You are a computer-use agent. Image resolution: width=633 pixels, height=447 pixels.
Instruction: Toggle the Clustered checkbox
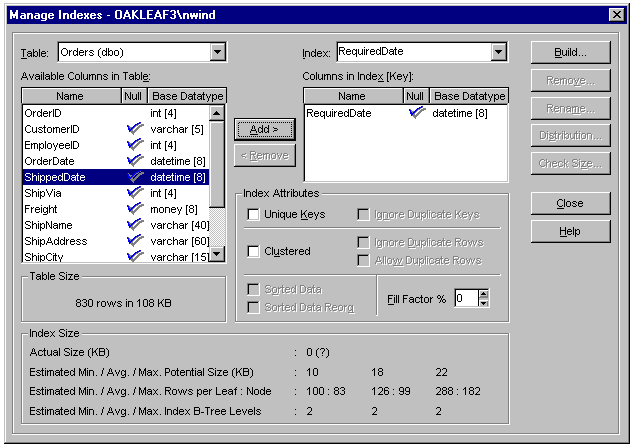click(x=254, y=251)
